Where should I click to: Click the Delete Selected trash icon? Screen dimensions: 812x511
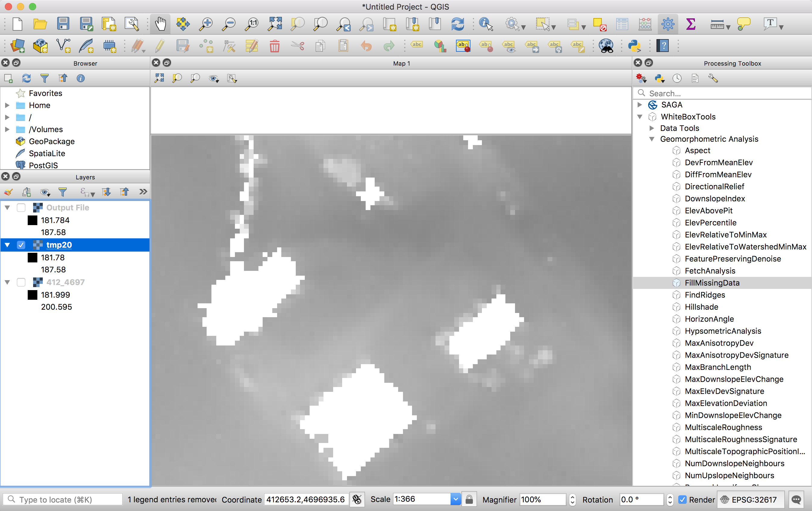[x=274, y=46]
